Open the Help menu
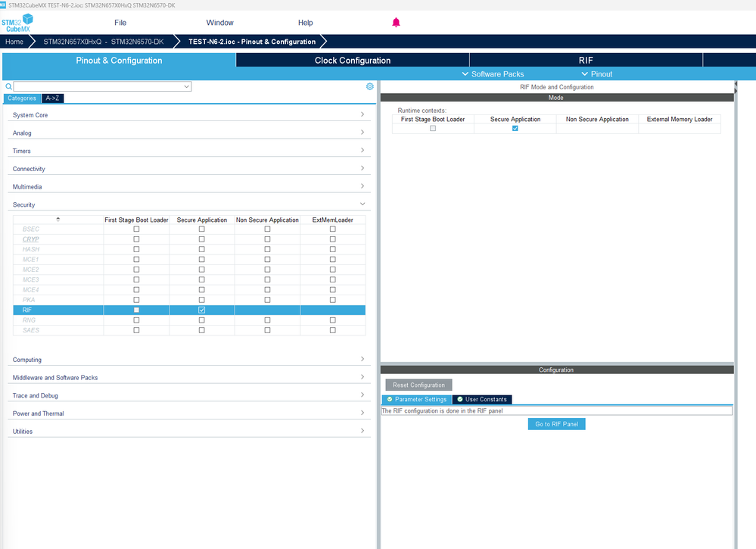 pyautogui.click(x=305, y=23)
